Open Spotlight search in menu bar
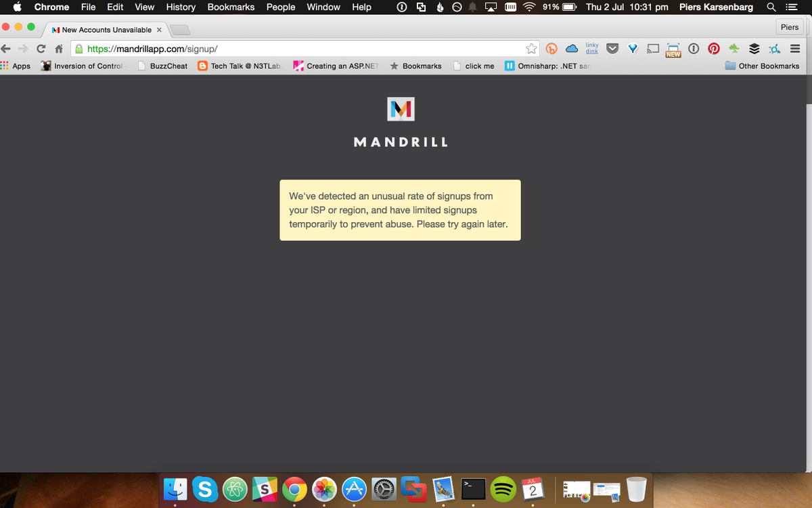The height and width of the screenshot is (508, 812). coord(771,7)
